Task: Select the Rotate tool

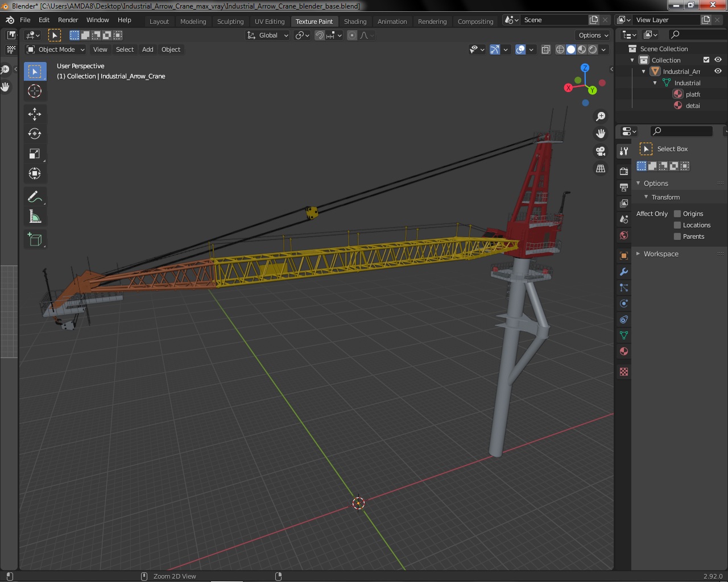Action: coord(35,134)
